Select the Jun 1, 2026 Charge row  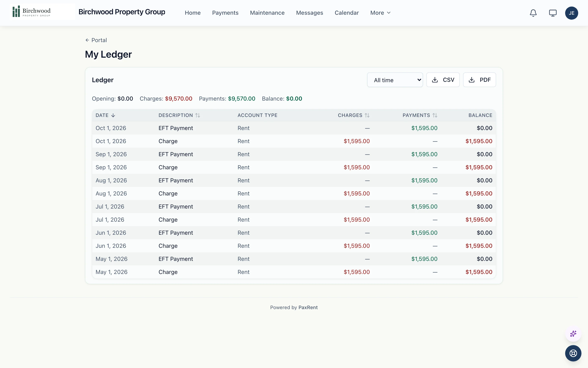tap(294, 246)
